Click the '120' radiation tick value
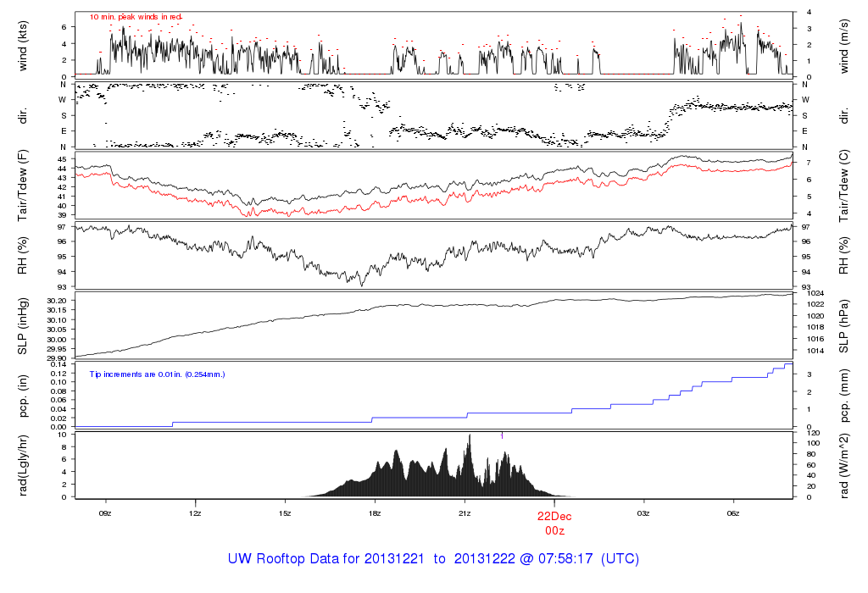 pyautogui.click(x=813, y=433)
